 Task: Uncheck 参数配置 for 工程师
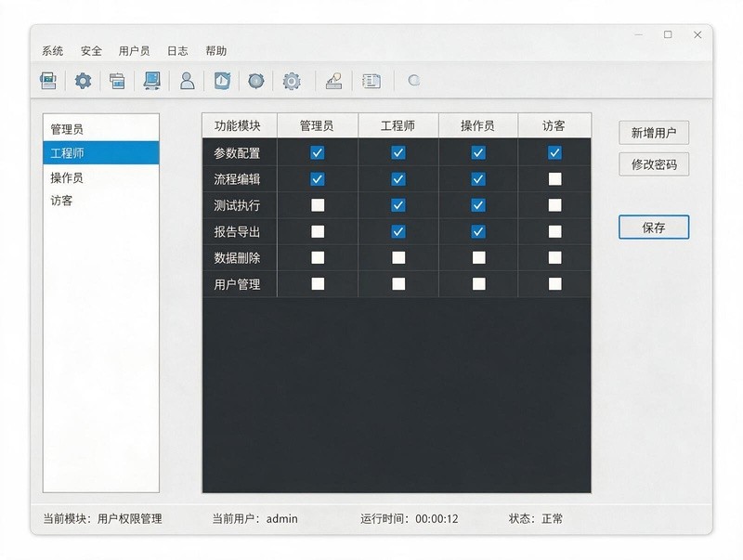click(398, 152)
